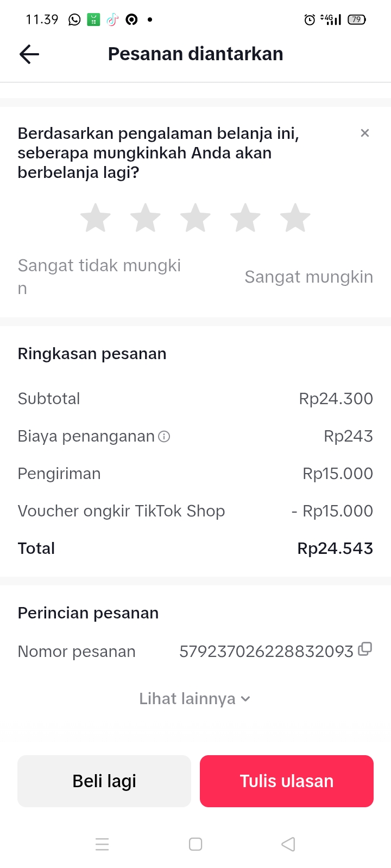Dismiss the shopping experience survey
The width and height of the screenshot is (391, 868).
click(365, 133)
